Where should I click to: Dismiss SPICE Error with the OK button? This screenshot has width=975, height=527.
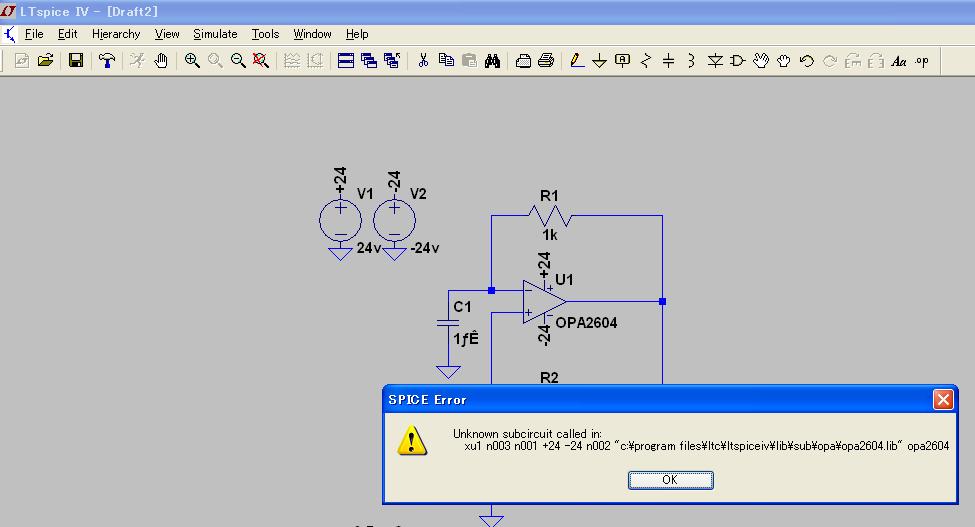670,480
